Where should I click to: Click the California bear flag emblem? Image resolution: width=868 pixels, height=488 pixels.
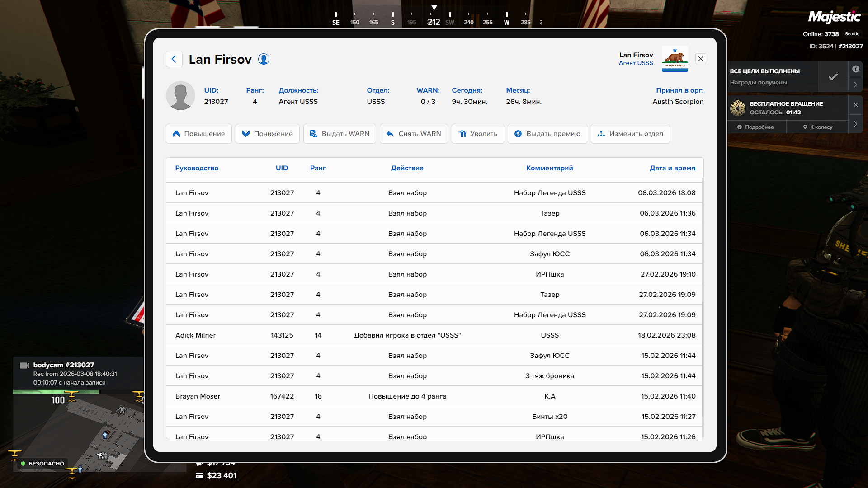pyautogui.click(x=675, y=59)
